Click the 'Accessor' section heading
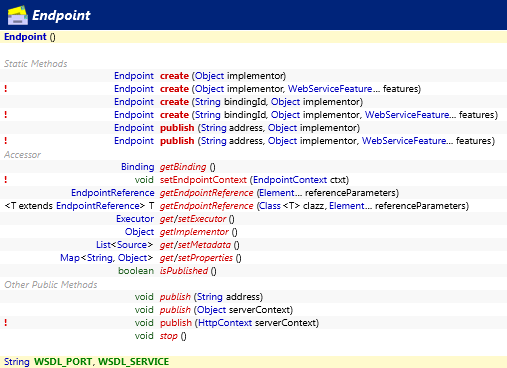 (x=22, y=155)
